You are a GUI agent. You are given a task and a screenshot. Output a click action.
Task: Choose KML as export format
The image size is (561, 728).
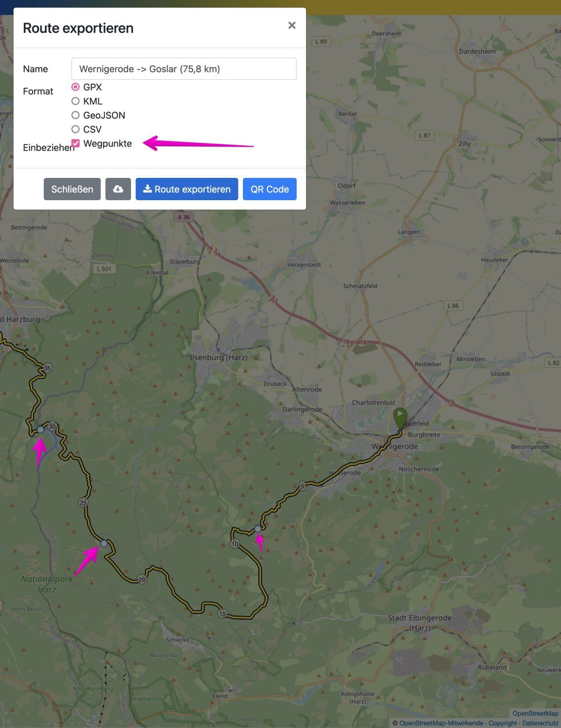76,101
